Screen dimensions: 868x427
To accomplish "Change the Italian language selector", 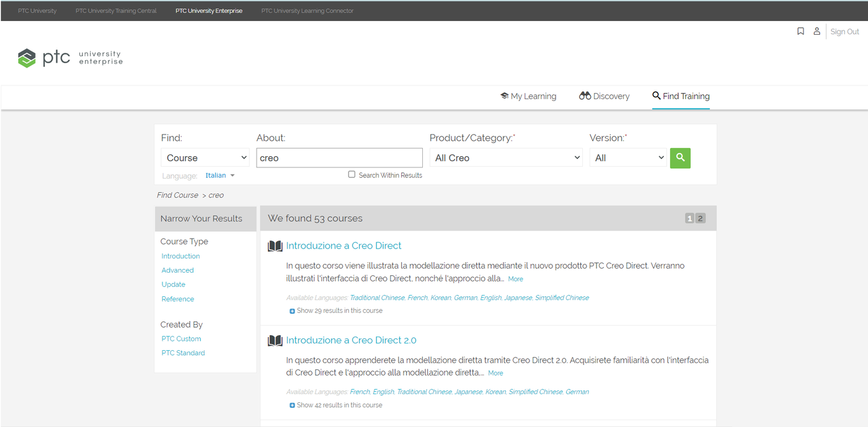I will point(220,175).
